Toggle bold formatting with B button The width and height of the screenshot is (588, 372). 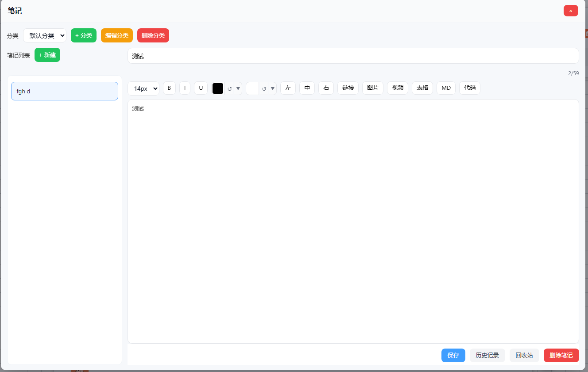click(x=169, y=88)
